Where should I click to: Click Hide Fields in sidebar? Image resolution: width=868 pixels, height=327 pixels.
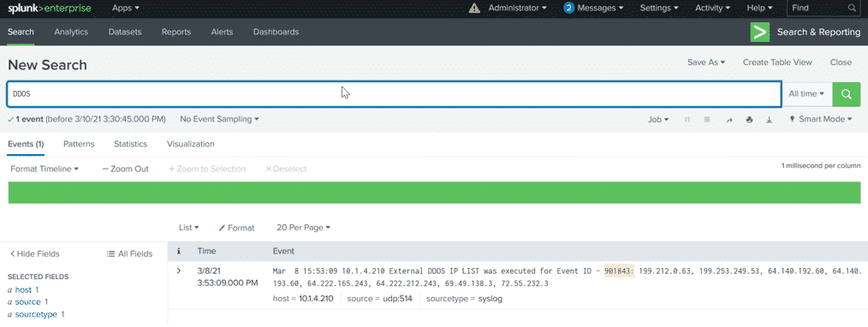pyautogui.click(x=35, y=254)
